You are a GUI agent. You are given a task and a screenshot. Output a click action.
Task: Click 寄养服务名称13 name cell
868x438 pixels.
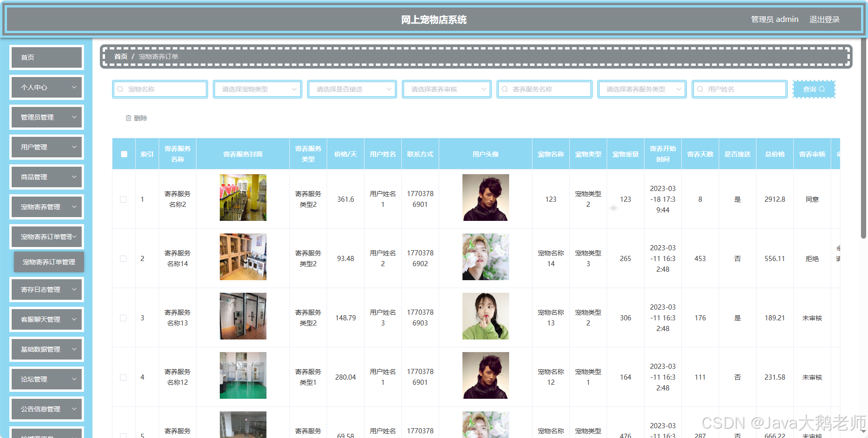click(177, 318)
